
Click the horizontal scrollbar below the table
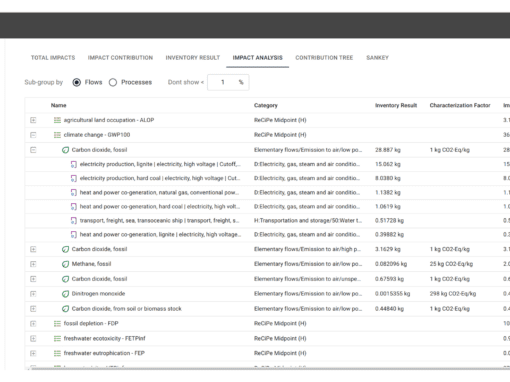(270, 369)
